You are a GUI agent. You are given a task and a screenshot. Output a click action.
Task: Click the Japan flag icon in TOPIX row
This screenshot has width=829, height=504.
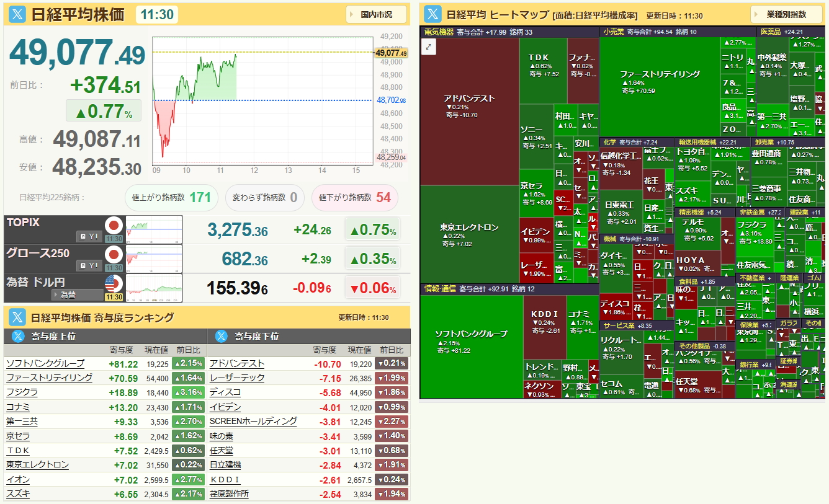[x=114, y=225]
